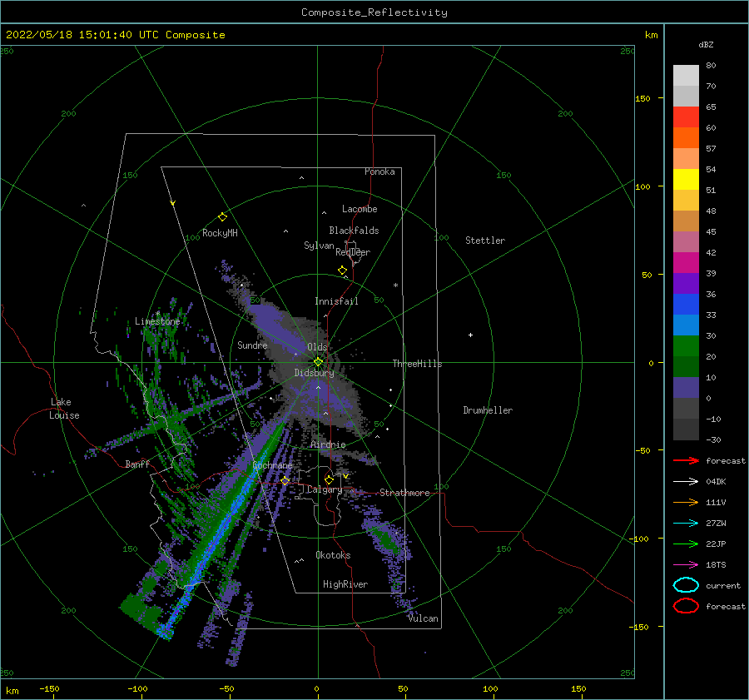This screenshot has height=700, width=749.
Task: Click the red 65 dBZ color swatch
Action: (x=686, y=117)
